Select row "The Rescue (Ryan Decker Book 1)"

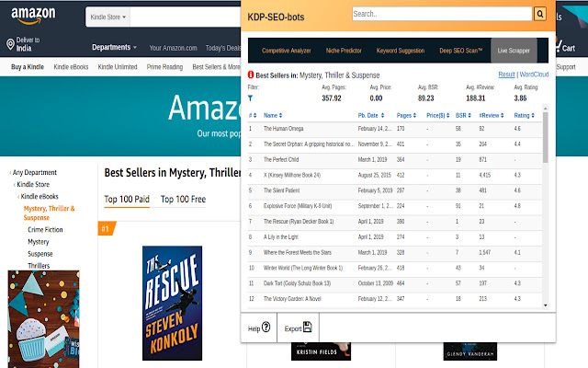tap(395, 222)
